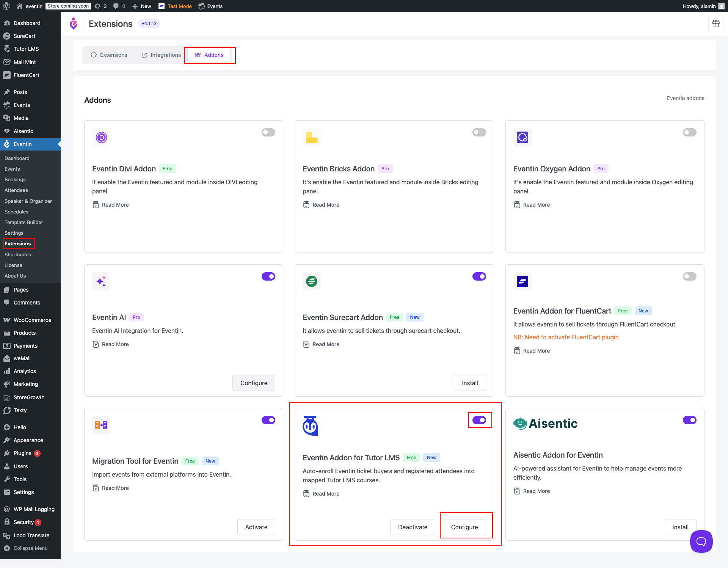Click the v4.1.12 version badge

click(149, 24)
